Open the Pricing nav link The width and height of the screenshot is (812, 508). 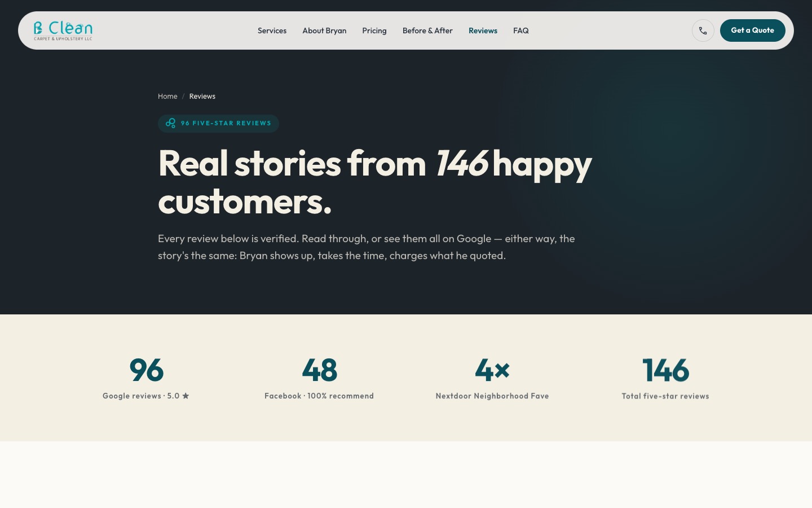tap(374, 30)
